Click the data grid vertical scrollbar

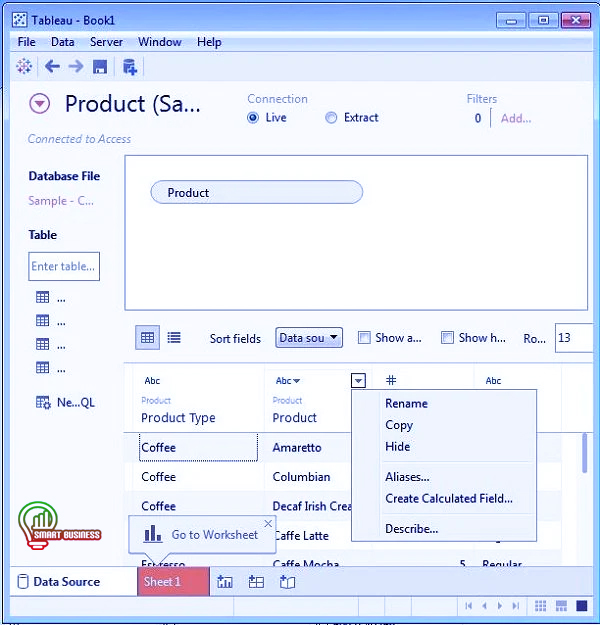(584, 453)
